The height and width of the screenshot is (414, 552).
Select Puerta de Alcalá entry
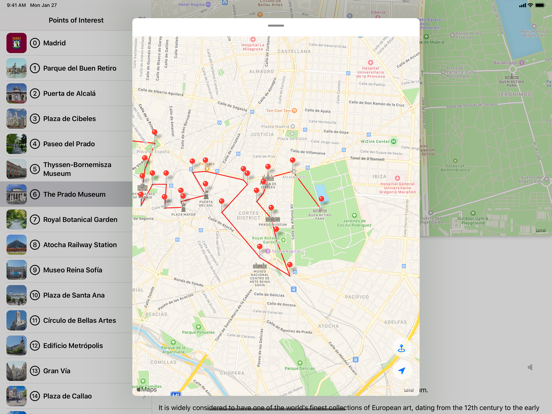(66, 93)
